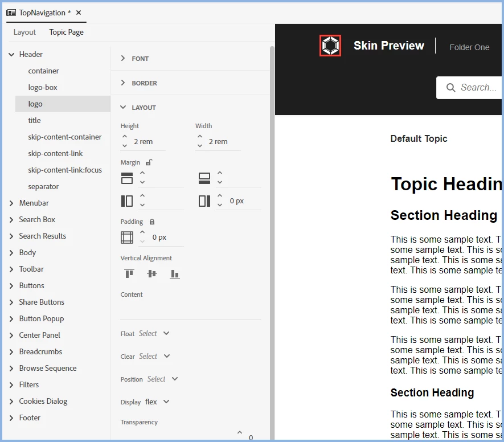Select the skip-content-container item
Screen dimensions: 504x442
(64, 137)
